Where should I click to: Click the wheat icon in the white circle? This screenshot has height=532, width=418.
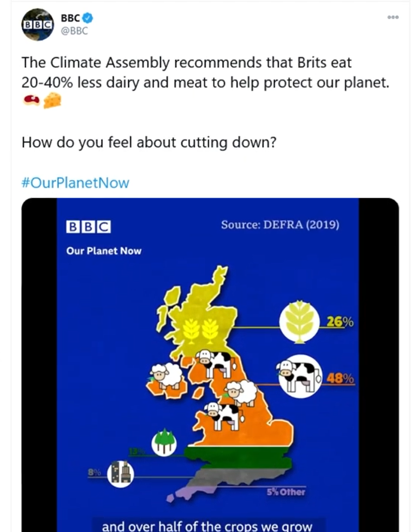coord(299,322)
